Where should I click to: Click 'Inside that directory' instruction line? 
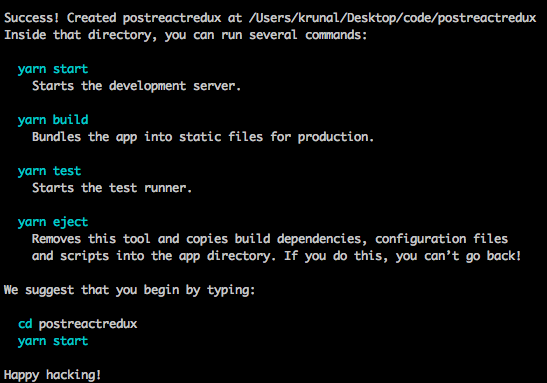pos(185,35)
